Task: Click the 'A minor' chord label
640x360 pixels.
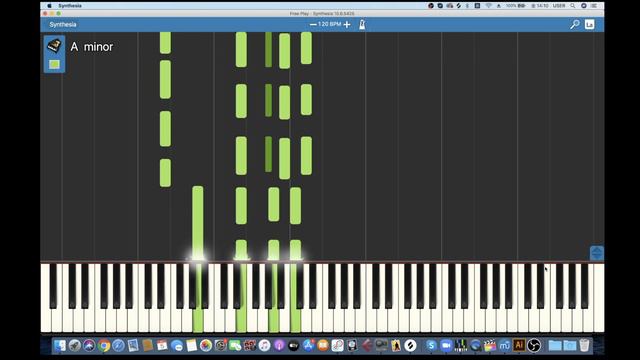Action: tap(91, 47)
